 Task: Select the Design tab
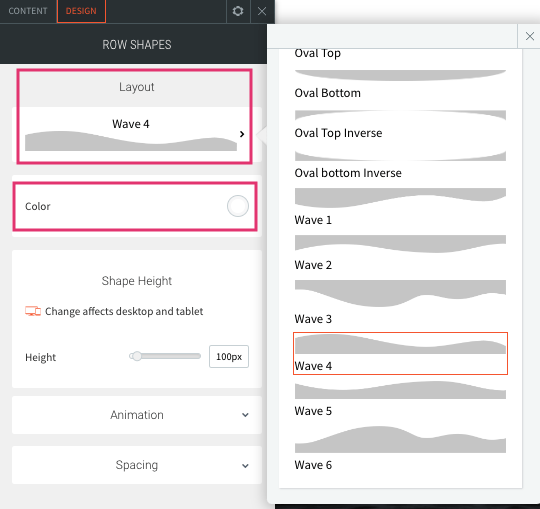(x=81, y=11)
